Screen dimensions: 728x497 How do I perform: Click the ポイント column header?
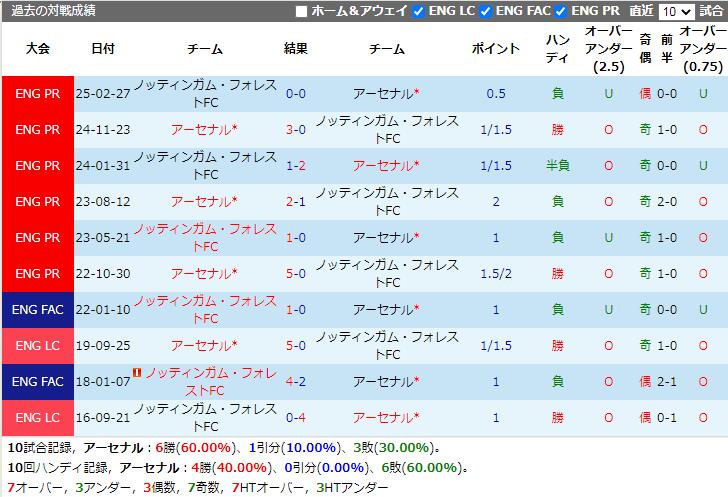[x=496, y=49]
